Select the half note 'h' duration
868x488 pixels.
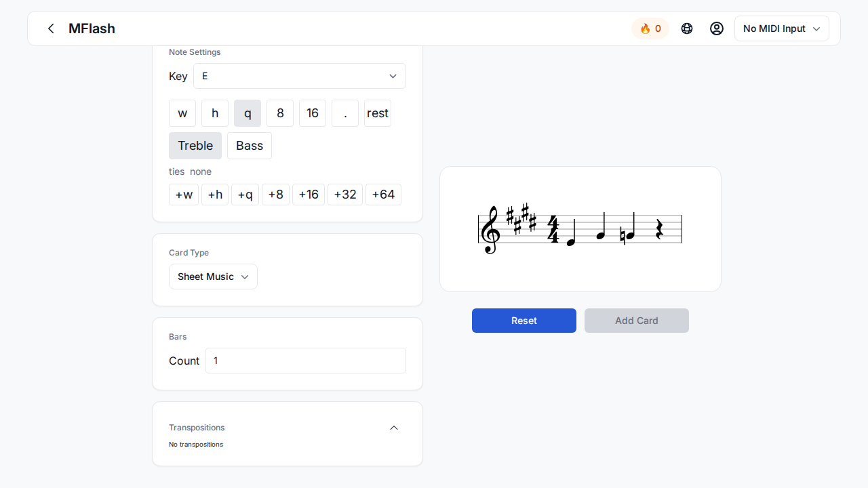click(x=215, y=113)
